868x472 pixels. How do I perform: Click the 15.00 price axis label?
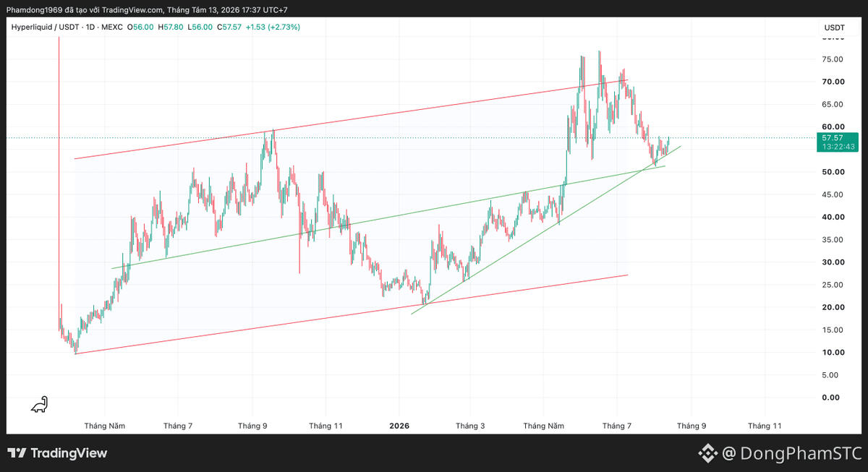pyautogui.click(x=834, y=330)
